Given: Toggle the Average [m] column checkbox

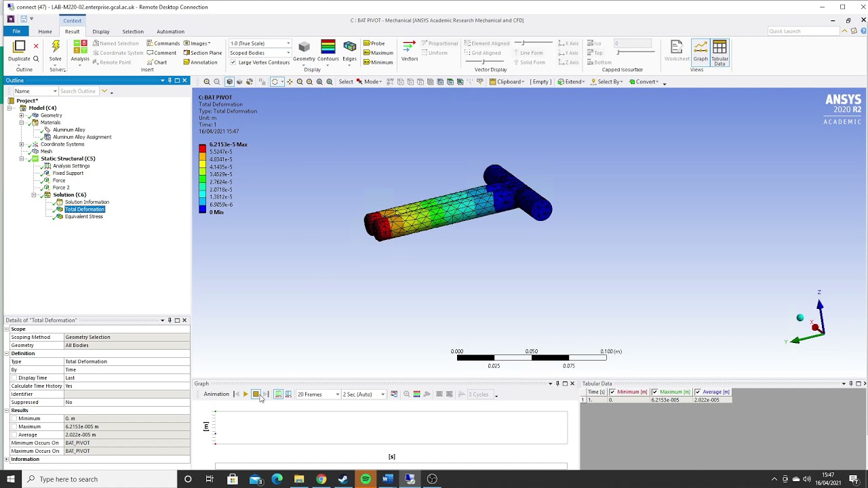Looking at the screenshot, I should (697, 392).
